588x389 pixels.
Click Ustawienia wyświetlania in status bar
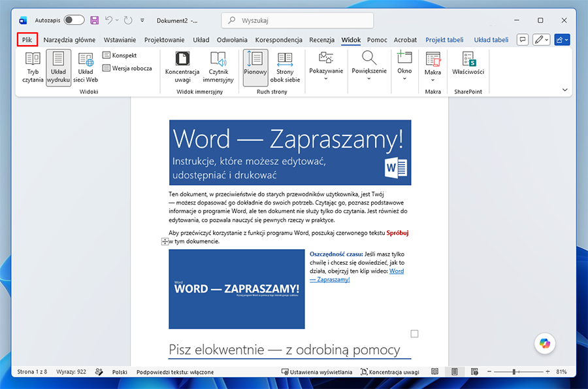click(317, 372)
